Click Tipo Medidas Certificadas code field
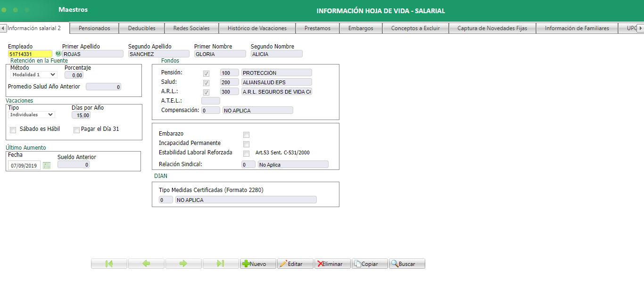The height and width of the screenshot is (281, 644). (166, 200)
